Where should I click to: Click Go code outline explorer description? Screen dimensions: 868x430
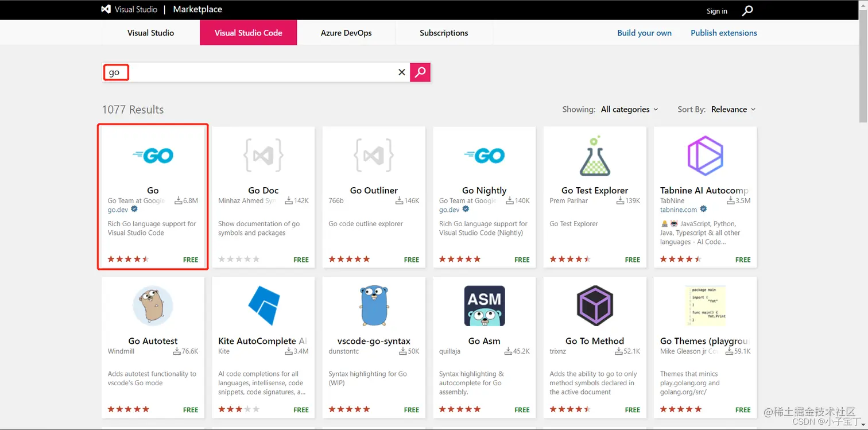[366, 224]
